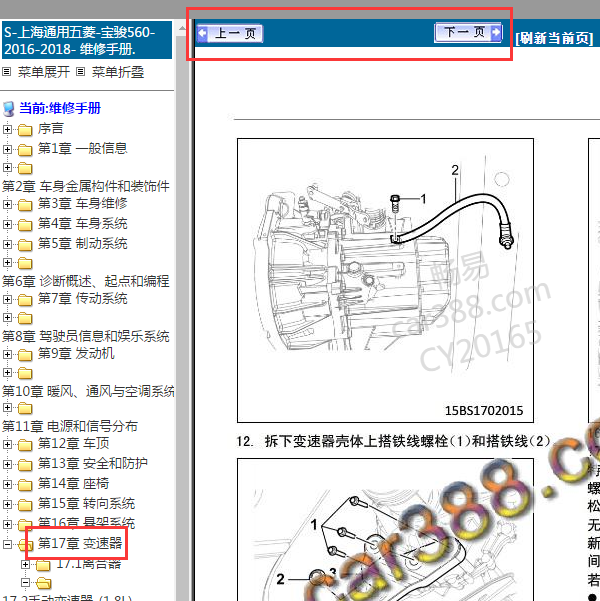Image resolution: width=600 pixels, height=601 pixels.
Task: Expand the 第2章 车身金属构件 node
Action: [x=7, y=167]
